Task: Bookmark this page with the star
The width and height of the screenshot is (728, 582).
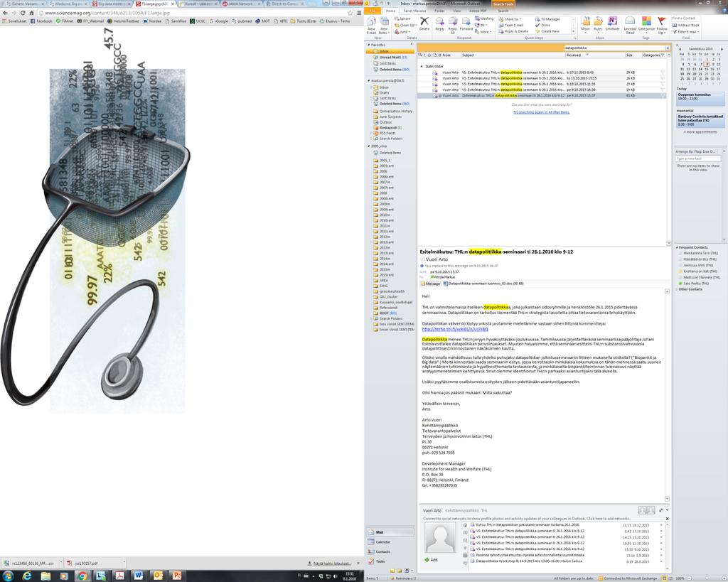Action: pyautogui.click(x=350, y=13)
